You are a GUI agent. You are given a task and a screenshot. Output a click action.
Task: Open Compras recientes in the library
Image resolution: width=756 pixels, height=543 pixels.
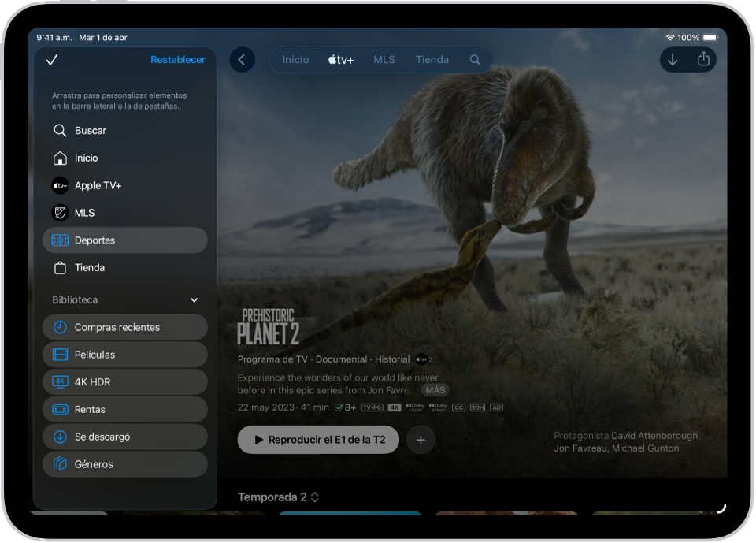115,326
